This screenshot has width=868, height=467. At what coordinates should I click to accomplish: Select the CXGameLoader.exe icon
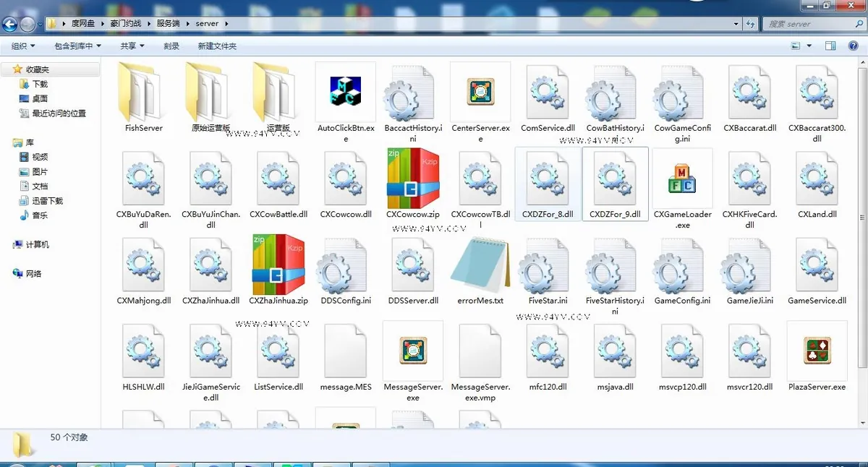tap(682, 178)
